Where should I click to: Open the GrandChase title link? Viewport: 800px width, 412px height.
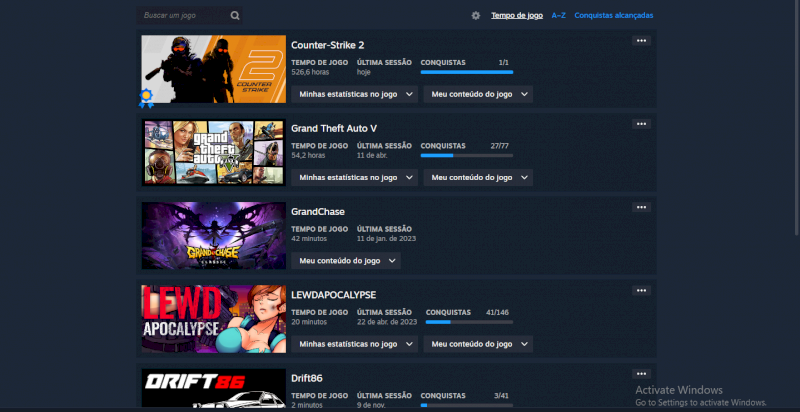[318, 212]
